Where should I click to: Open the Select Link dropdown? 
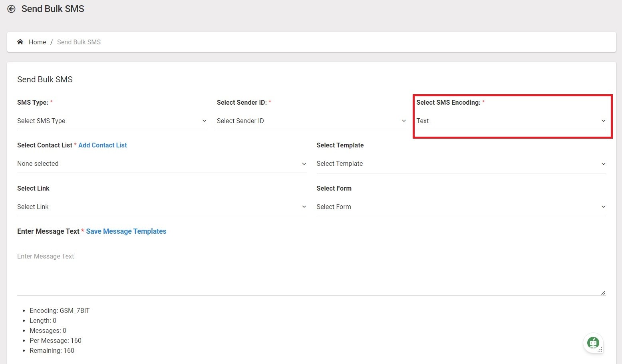(x=161, y=207)
